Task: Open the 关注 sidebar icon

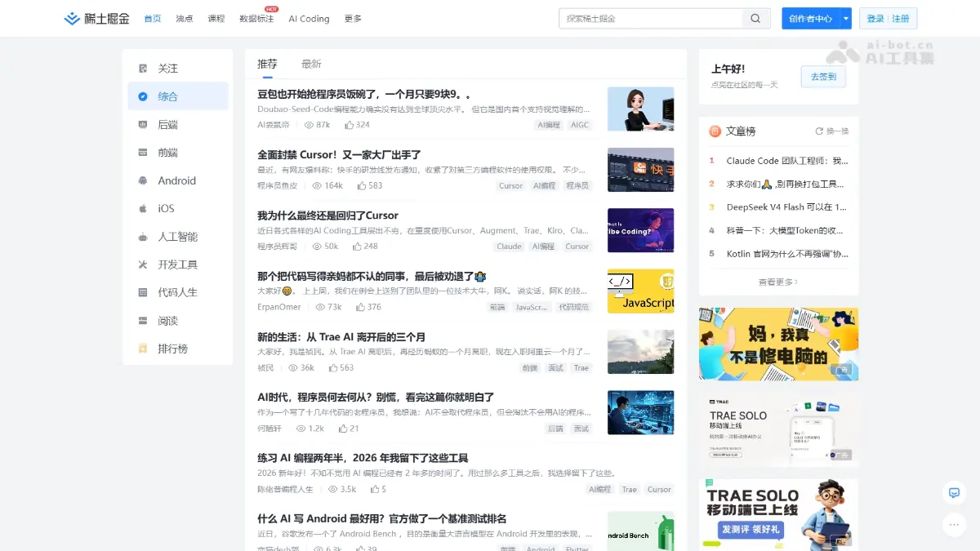Action: pyautogui.click(x=143, y=69)
